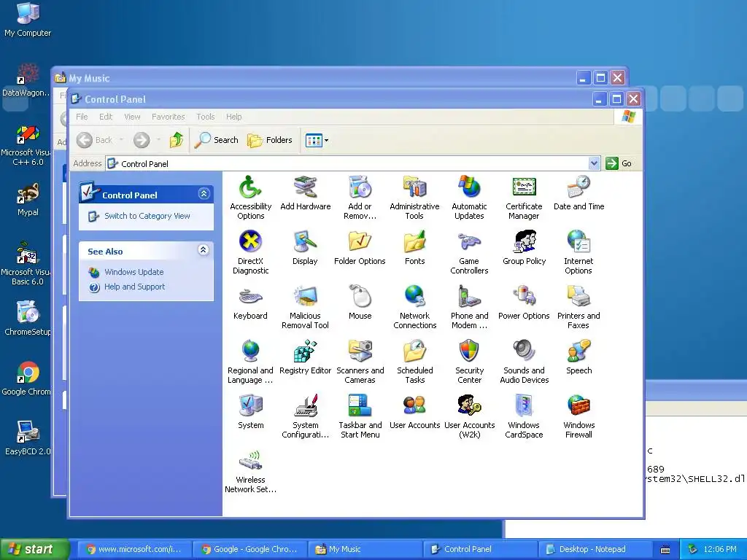Open Network Connections
This screenshot has width=747, height=560.
click(x=414, y=307)
